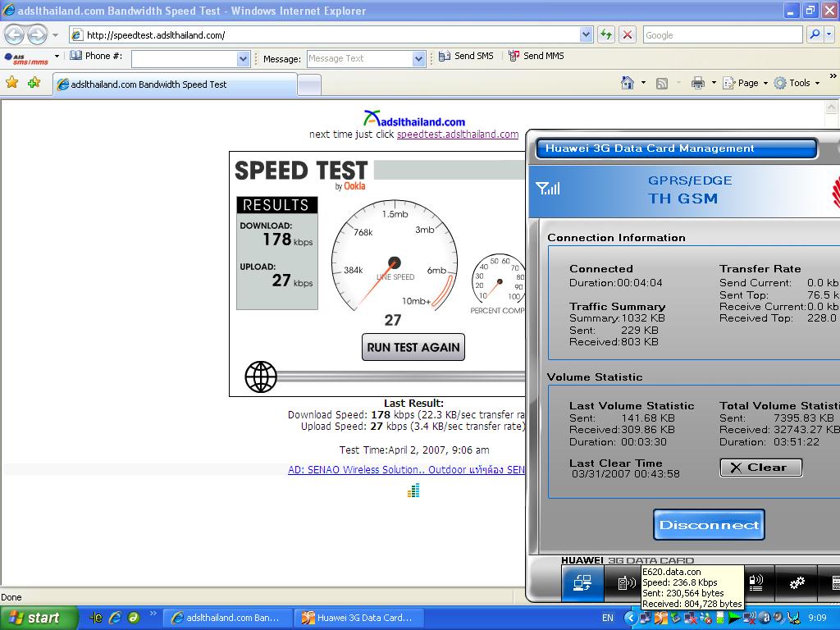Click the Disconnect button
Image resolution: width=840 pixels, height=630 pixels.
point(709,525)
